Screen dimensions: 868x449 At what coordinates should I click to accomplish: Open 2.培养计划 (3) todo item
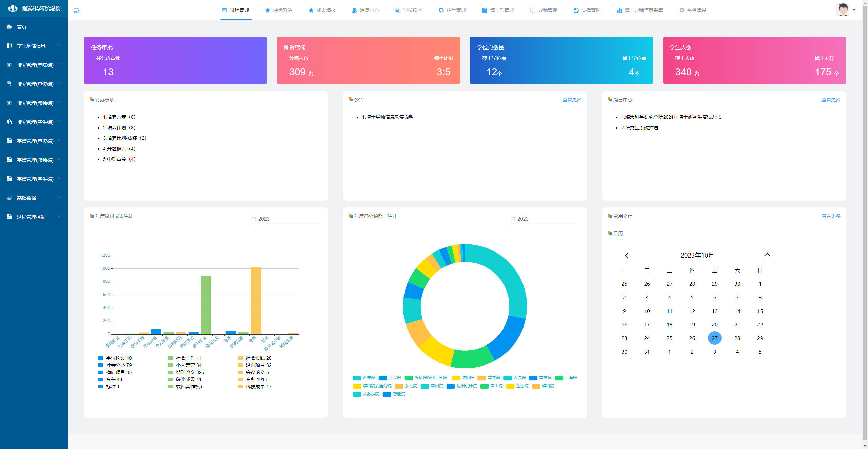tap(119, 128)
